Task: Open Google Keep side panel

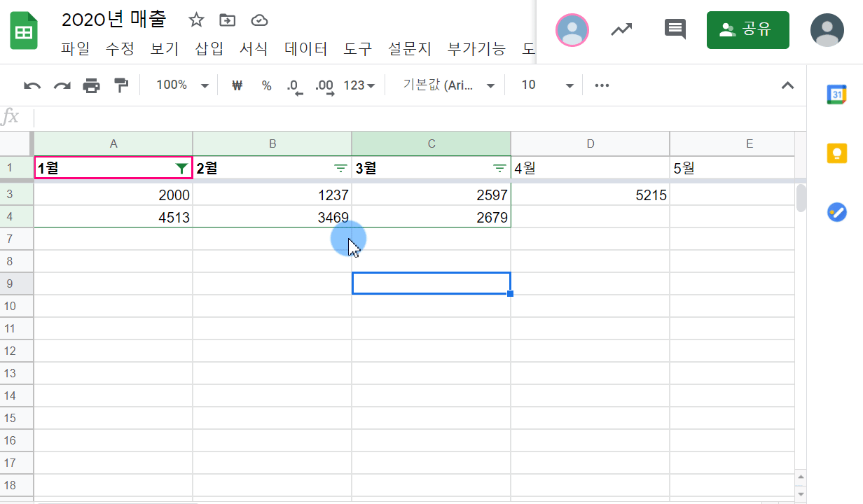Action: (836, 153)
